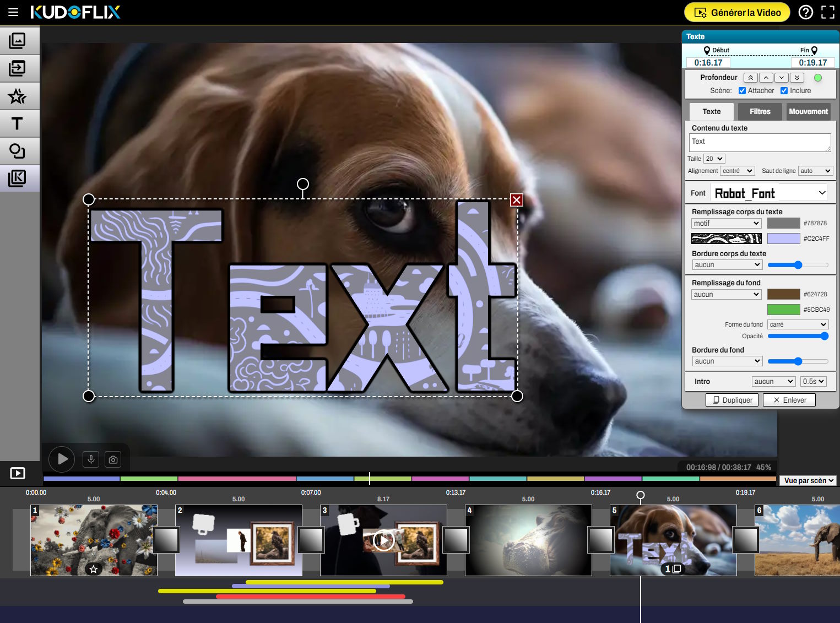Open the Forme du fond dropdown
840x623 pixels.
coord(798,324)
